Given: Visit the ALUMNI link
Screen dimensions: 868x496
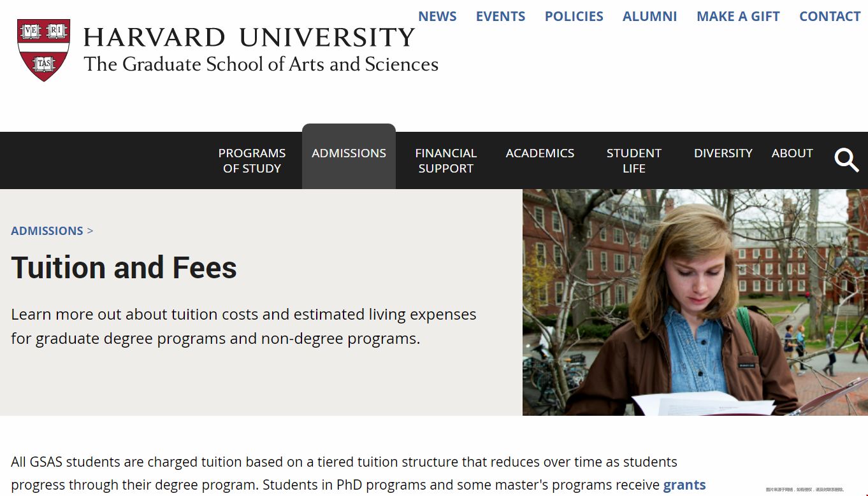Looking at the screenshot, I should pos(649,17).
